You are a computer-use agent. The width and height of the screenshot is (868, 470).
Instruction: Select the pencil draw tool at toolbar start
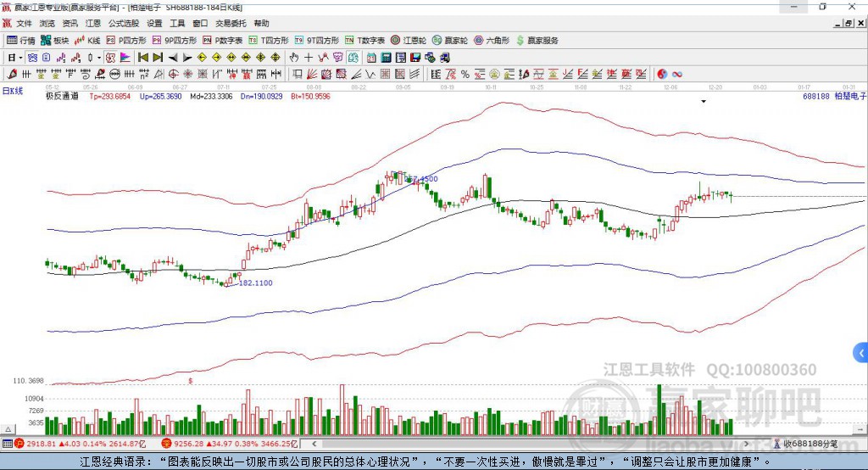[x=12, y=75]
